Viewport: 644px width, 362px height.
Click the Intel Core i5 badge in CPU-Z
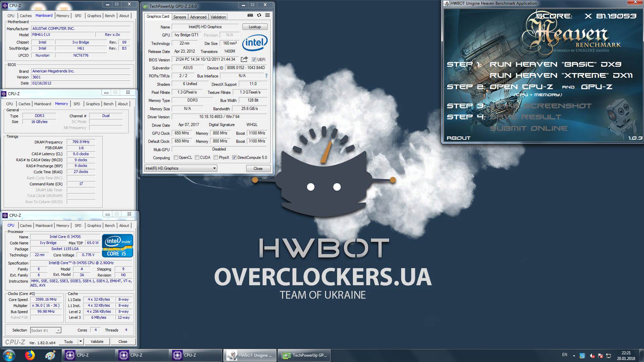(117, 246)
